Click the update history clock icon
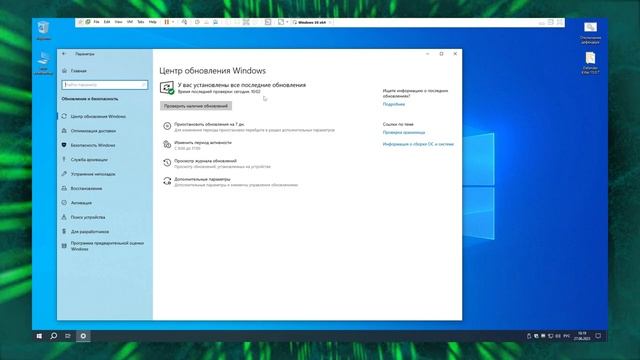This screenshot has width=640, height=360. [x=167, y=163]
